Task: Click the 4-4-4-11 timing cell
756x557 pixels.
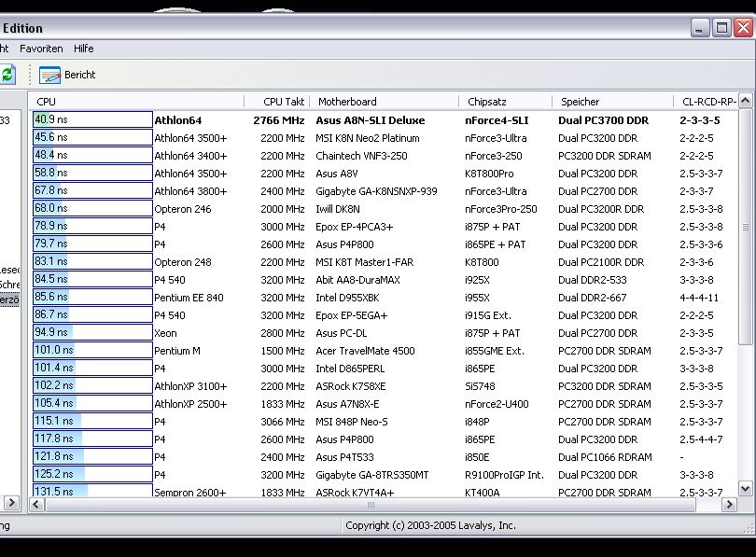Action: coord(699,298)
